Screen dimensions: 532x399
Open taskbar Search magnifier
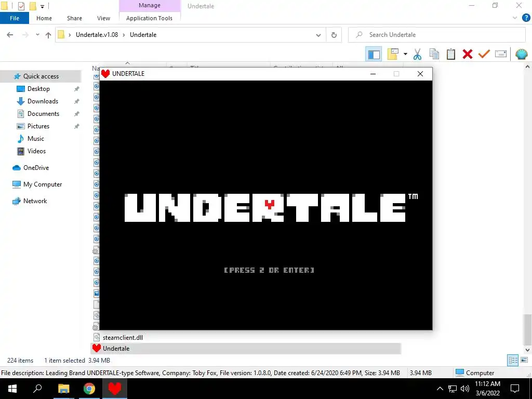click(x=37, y=389)
